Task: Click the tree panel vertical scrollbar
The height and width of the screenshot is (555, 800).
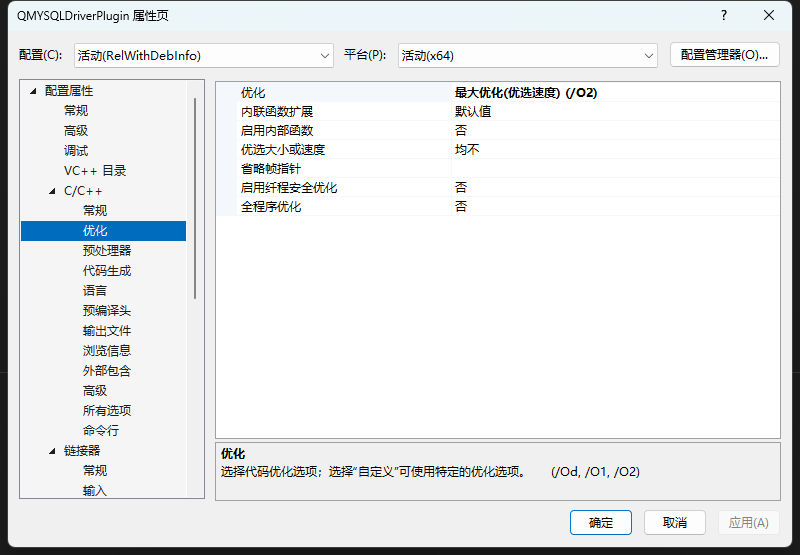Action: [195, 199]
